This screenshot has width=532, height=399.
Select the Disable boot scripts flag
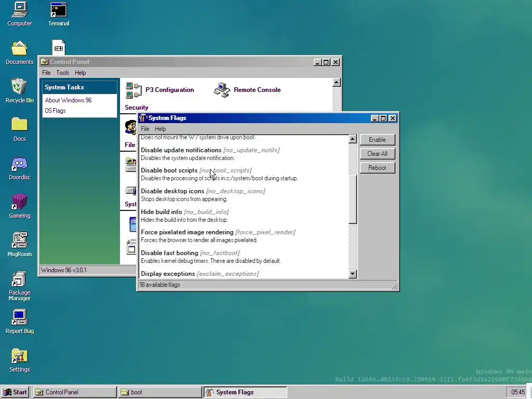(x=244, y=174)
